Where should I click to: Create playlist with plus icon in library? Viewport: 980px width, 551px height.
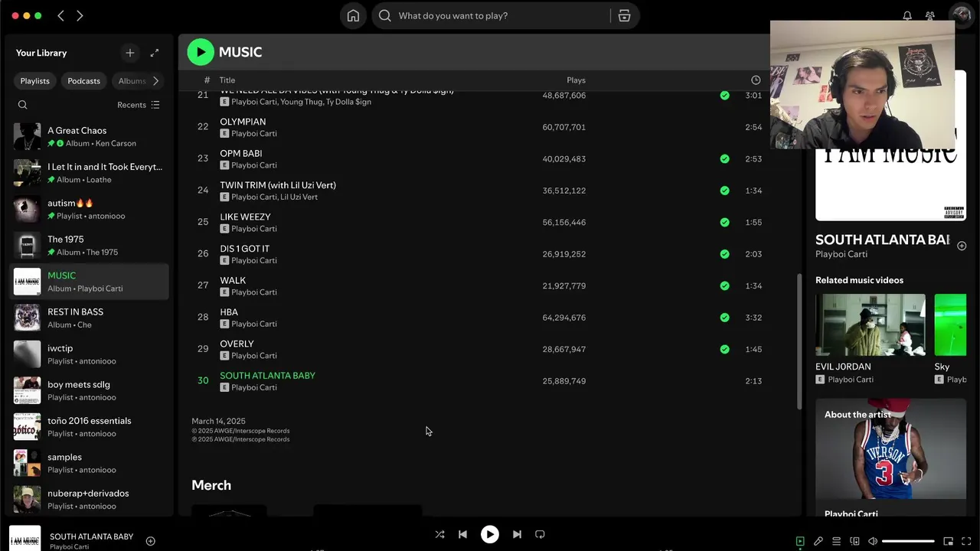pyautogui.click(x=129, y=53)
